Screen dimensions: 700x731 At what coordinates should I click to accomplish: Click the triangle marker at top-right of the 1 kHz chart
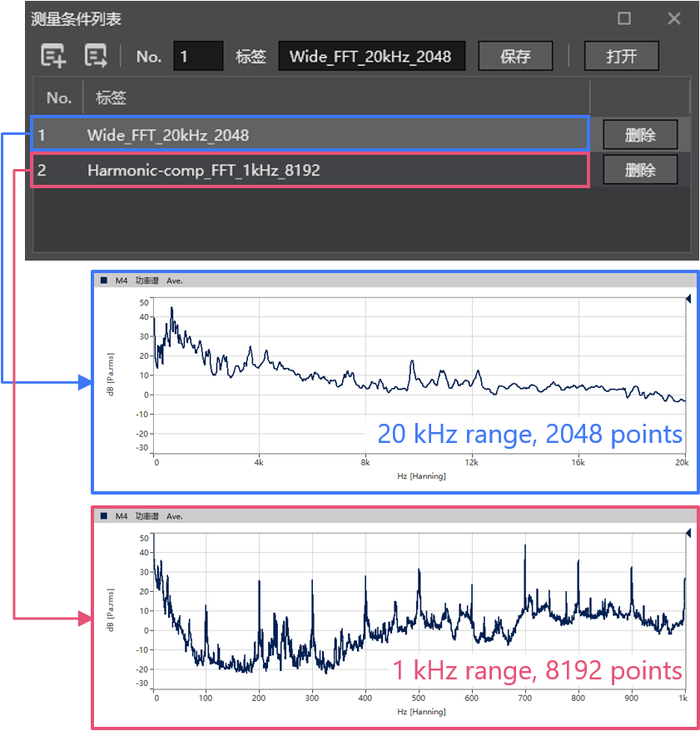tap(688, 533)
